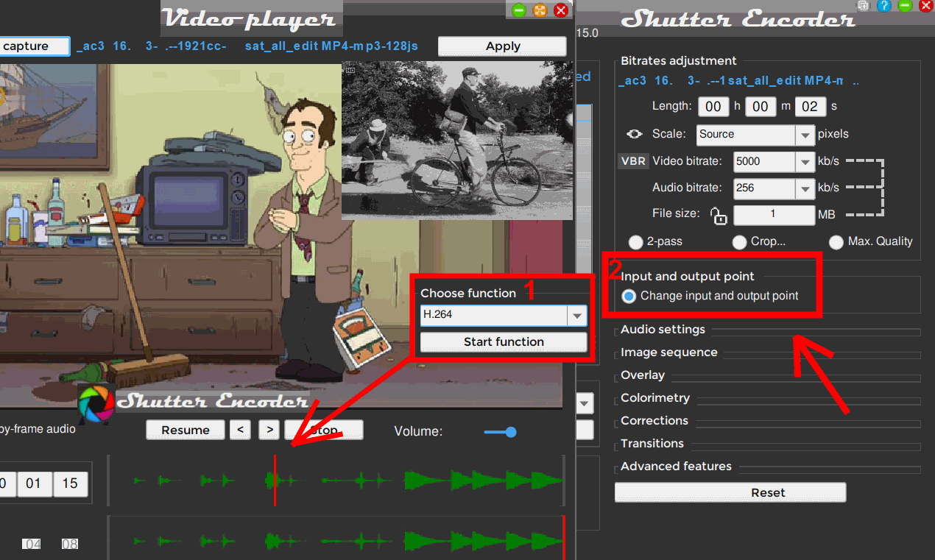Click the Length seconds field showing 02

pyautogui.click(x=810, y=107)
